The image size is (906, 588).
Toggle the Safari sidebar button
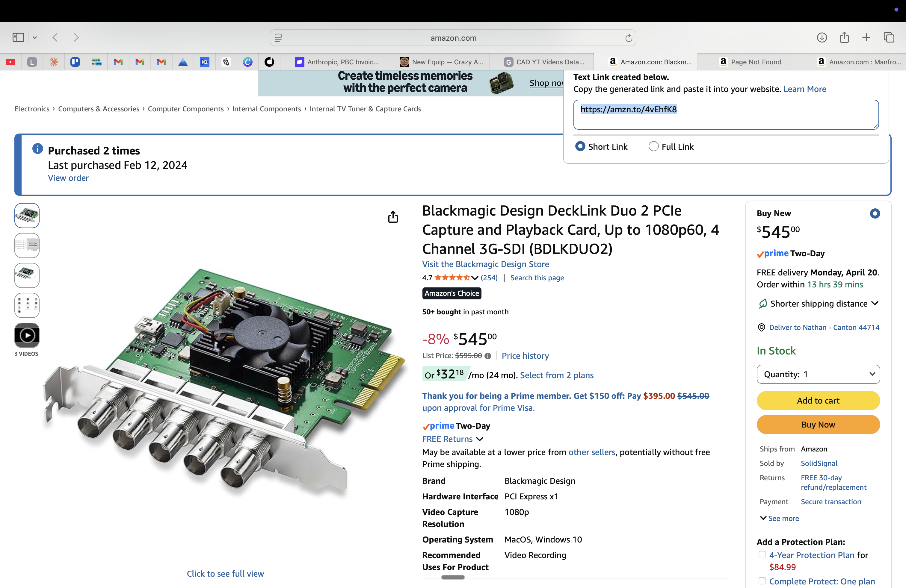point(18,37)
